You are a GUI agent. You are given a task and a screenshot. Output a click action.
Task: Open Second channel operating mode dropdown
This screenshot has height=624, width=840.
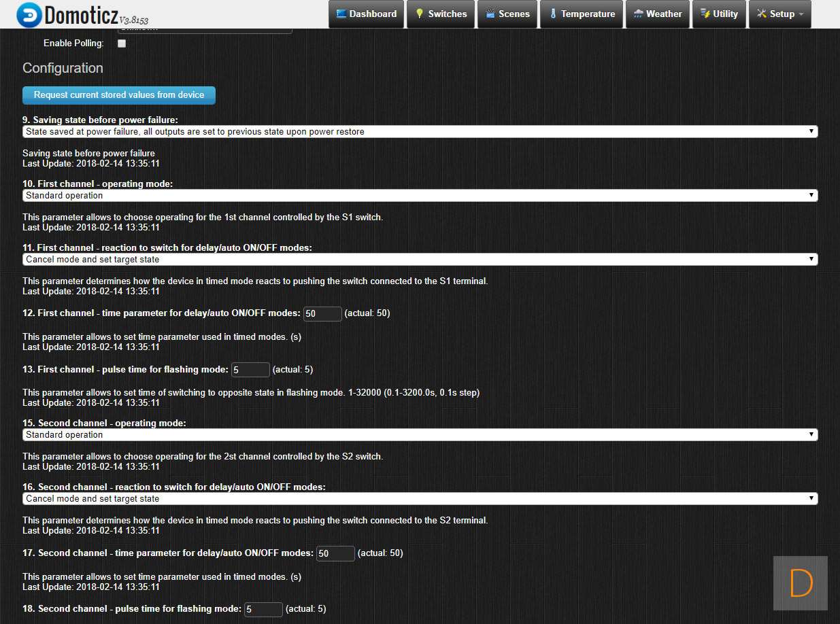(420, 435)
